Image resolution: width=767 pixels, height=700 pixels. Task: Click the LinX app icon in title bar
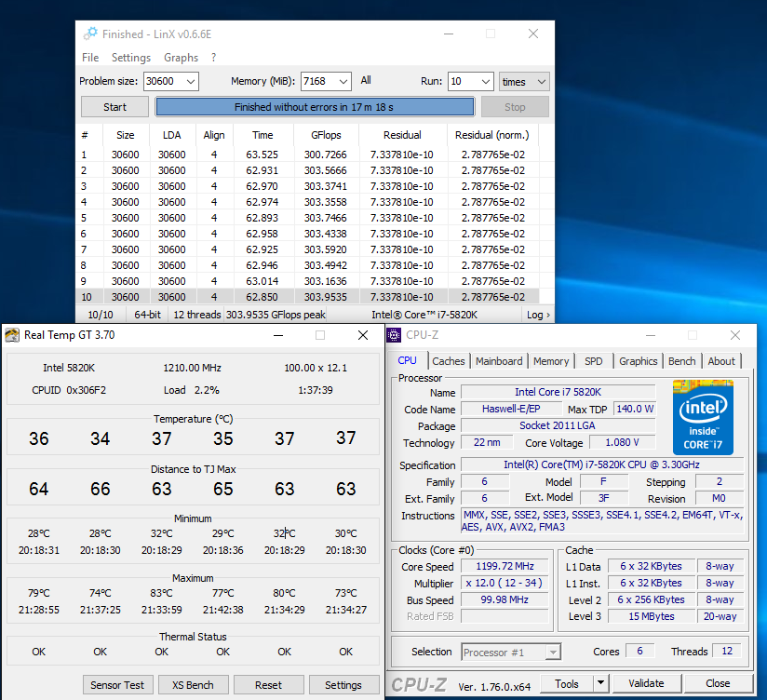90,34
